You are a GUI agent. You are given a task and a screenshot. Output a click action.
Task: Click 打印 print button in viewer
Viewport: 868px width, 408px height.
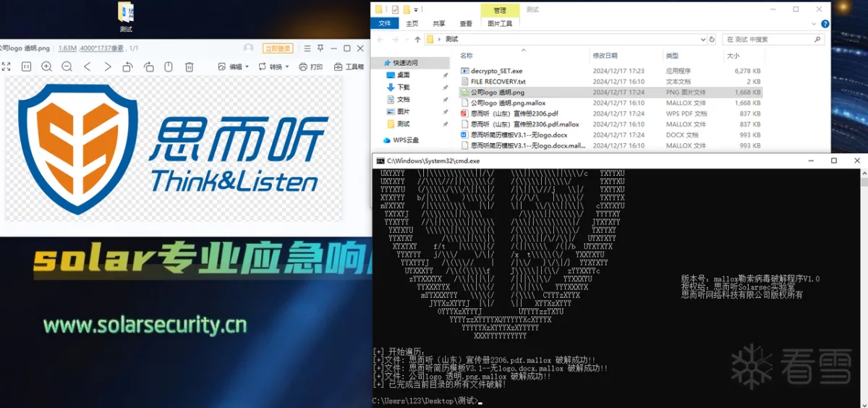coord(310,67)
